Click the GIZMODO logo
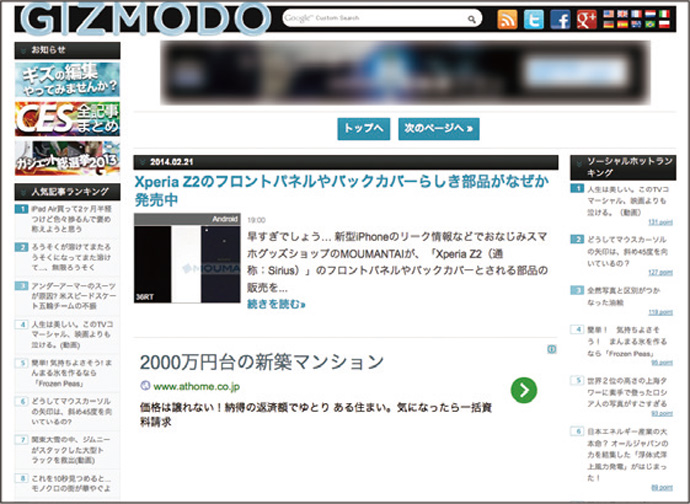Viewport: 690px width, 504px height. point(145,18)
